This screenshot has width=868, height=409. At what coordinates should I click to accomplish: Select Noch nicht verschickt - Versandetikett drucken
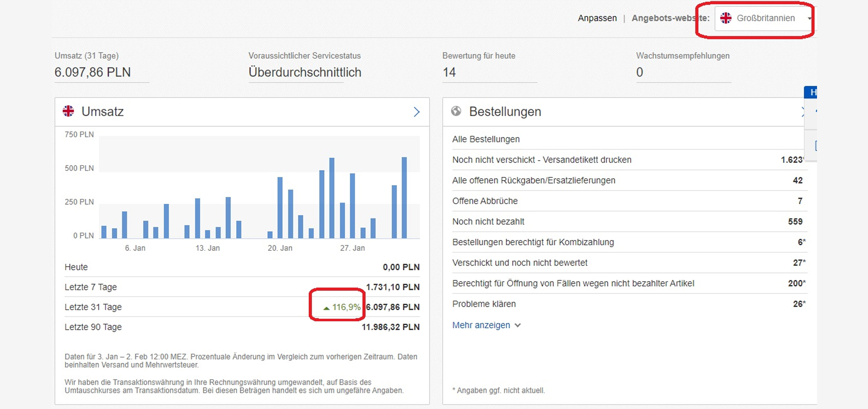(x=542, y=160)
